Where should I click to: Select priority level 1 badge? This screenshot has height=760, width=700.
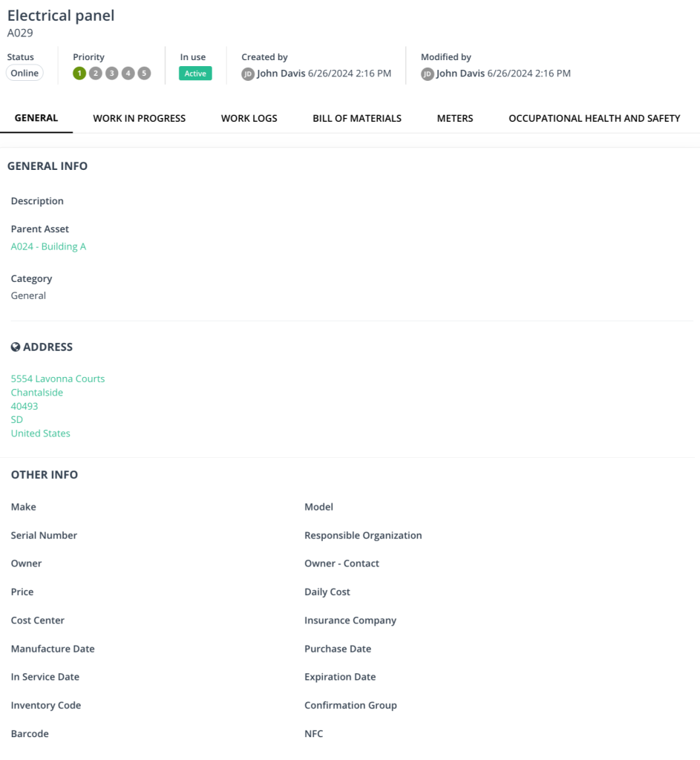point(79,73)
